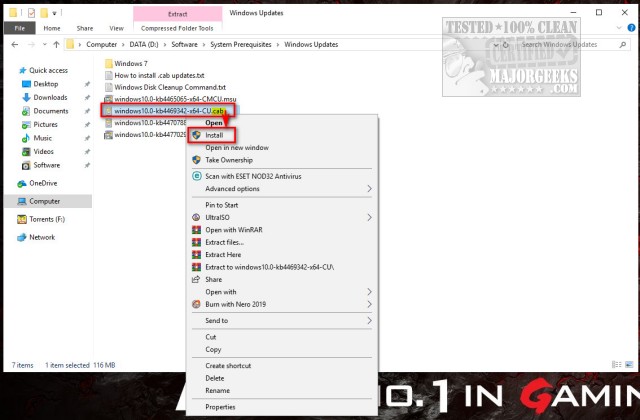Click the Nero flame icon
640x420 pixels.
(196, 304)
